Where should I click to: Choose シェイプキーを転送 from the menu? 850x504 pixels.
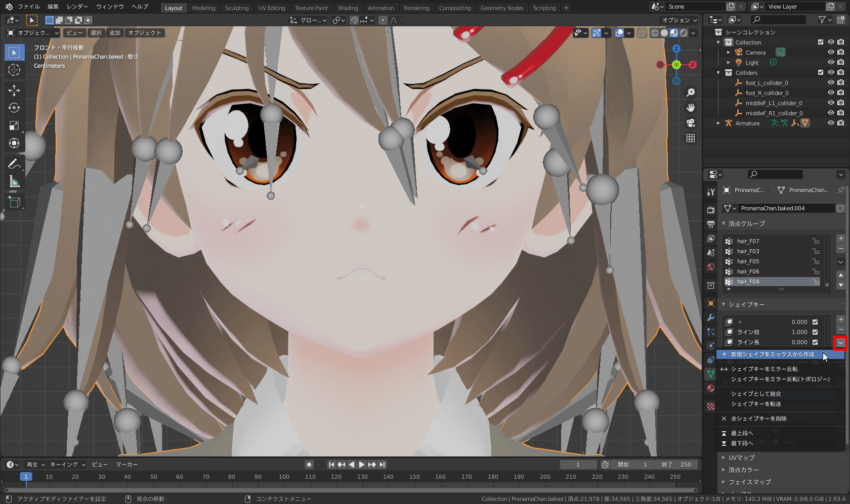(x=780, y=404)
